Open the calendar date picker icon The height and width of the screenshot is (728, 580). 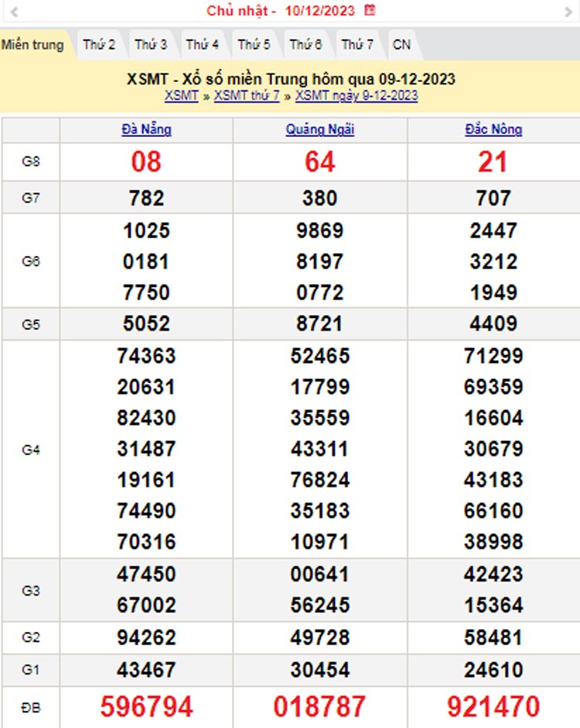(370, 11)
